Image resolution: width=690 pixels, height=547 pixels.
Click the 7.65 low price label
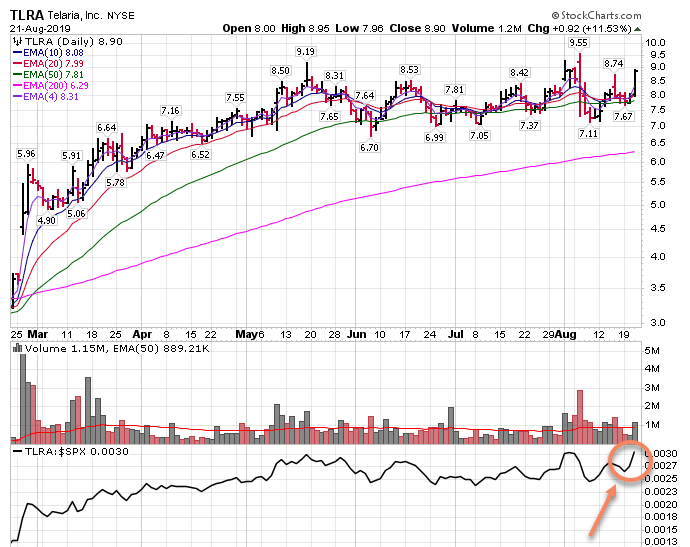330,117
